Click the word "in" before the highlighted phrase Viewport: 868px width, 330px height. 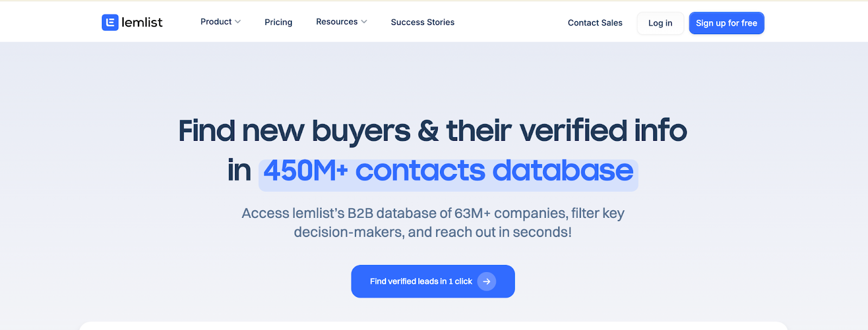pos(239,171)
